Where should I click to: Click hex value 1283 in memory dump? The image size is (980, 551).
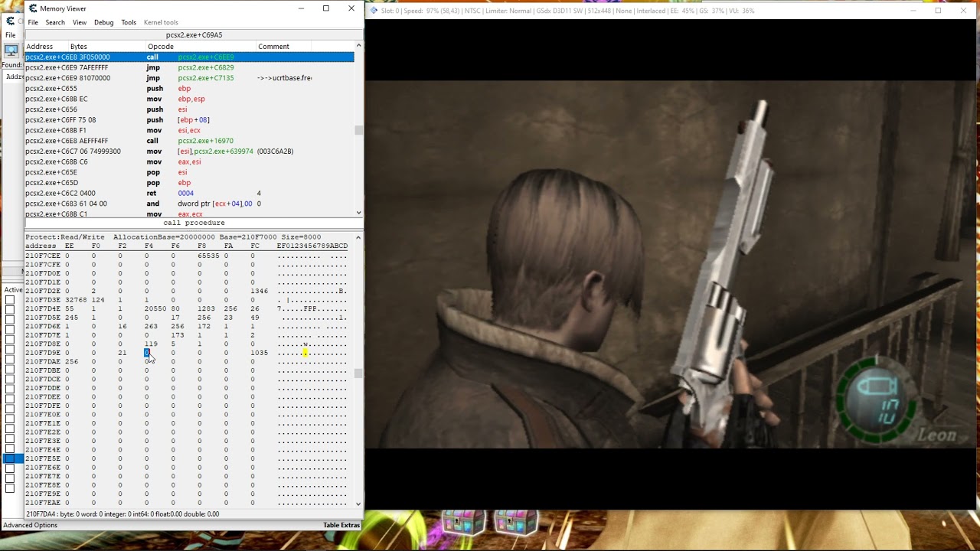coord(205,308)
